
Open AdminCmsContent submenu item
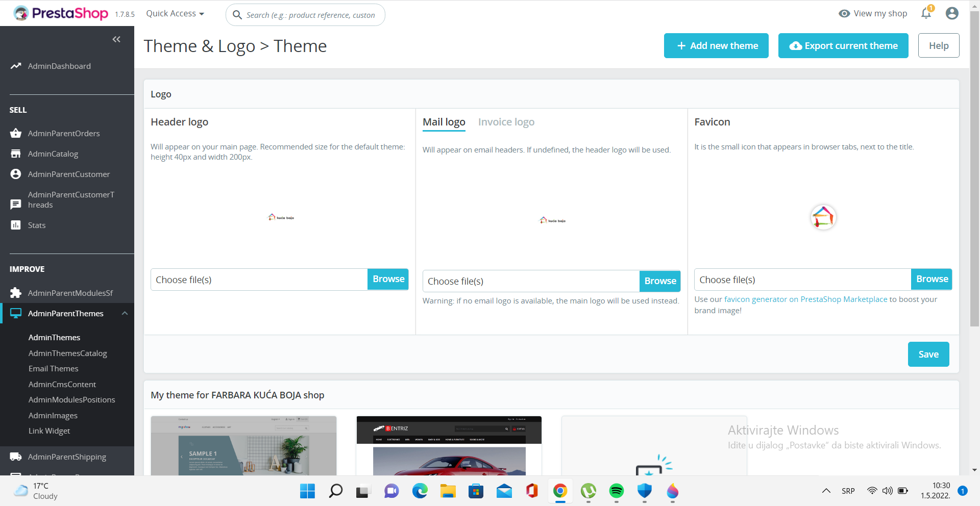pyautogui.click(x=62, y=384)
